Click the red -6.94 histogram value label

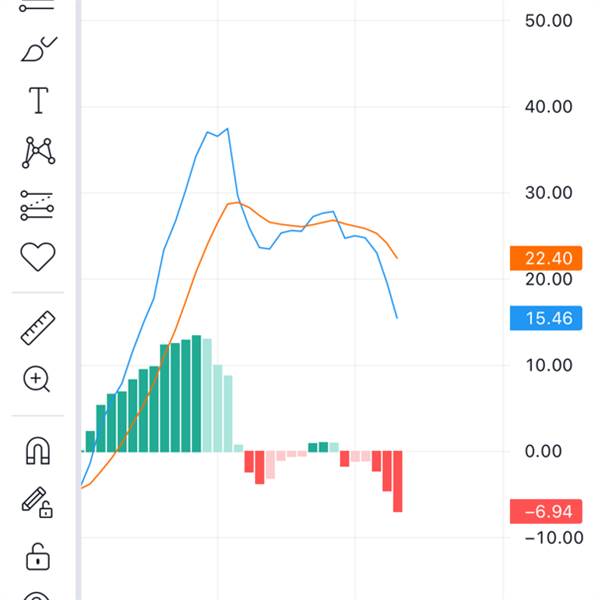[546, 511]
